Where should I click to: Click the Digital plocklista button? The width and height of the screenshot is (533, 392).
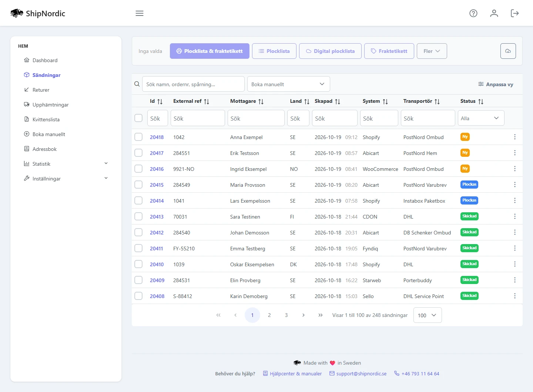point(330,51)
